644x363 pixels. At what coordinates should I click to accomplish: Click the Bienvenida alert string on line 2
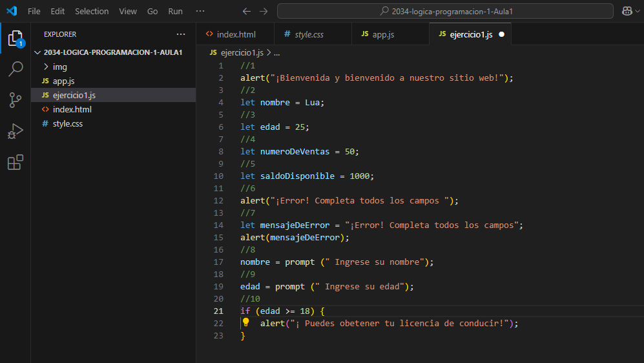387,78
